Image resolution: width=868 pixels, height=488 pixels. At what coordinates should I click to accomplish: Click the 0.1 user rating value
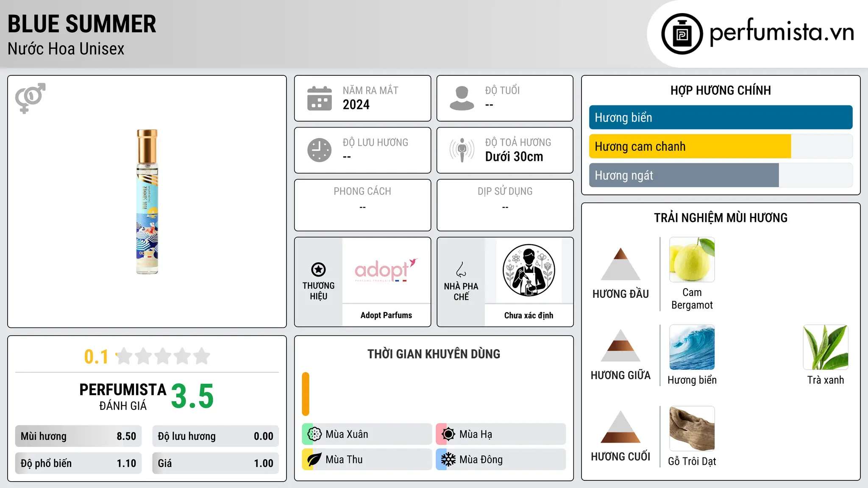[96, 357]
